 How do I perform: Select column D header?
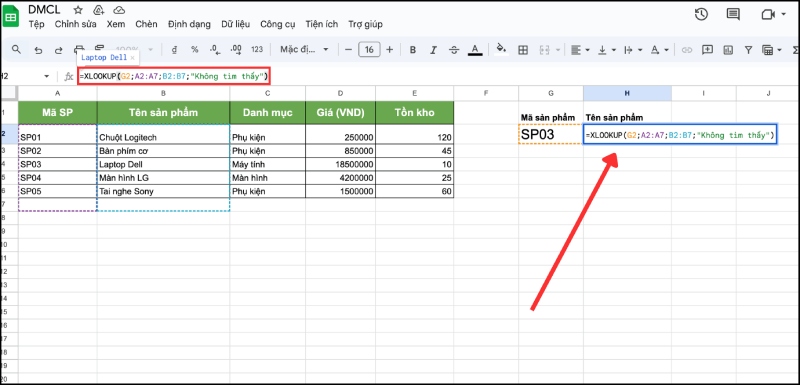pyautogui.click(x=340, y=93)
